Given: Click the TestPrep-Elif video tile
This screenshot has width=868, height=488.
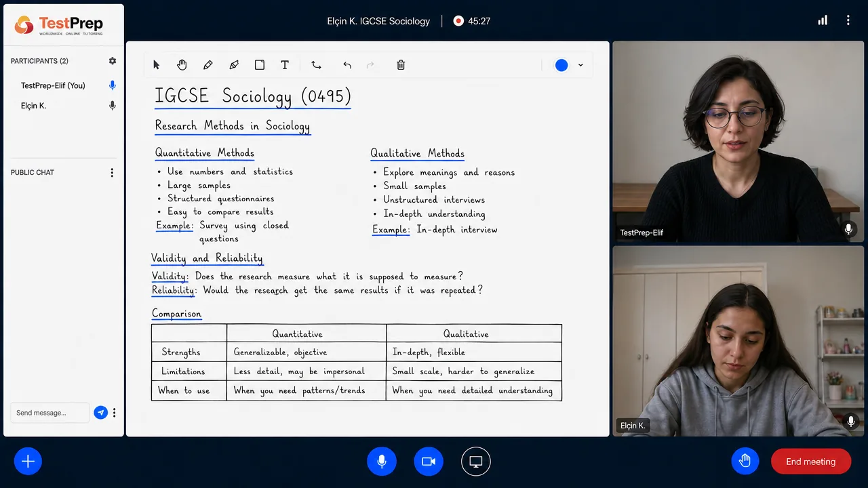Looking at the screenshot, I should pyautogui.click(x=738, y=142).
